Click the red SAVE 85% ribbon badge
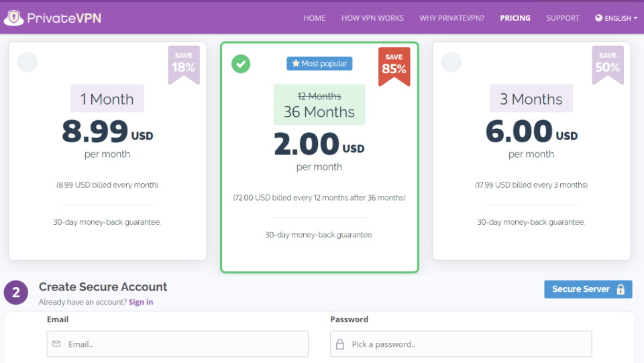This screenshot has width=644, height=363. tap(394, 65)
